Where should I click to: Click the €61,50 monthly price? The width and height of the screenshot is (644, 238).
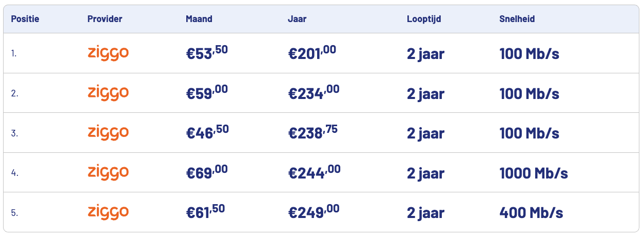pos(205,212)
